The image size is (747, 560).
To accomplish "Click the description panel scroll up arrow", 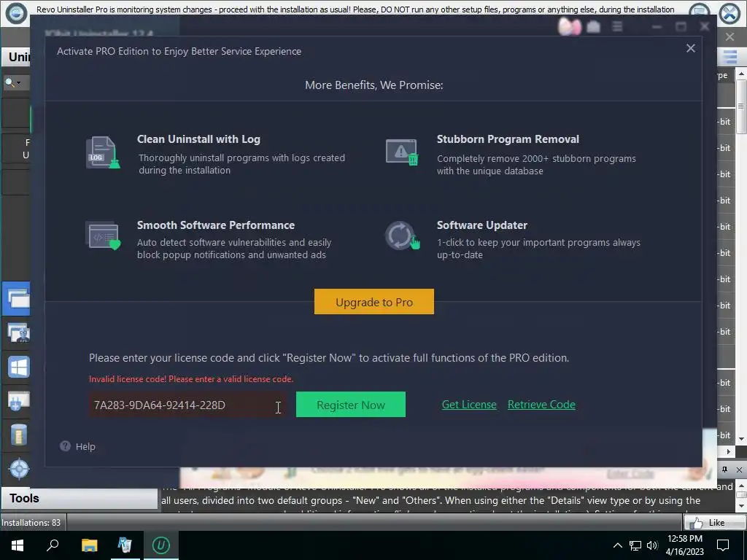I will (x=741, y=486).
